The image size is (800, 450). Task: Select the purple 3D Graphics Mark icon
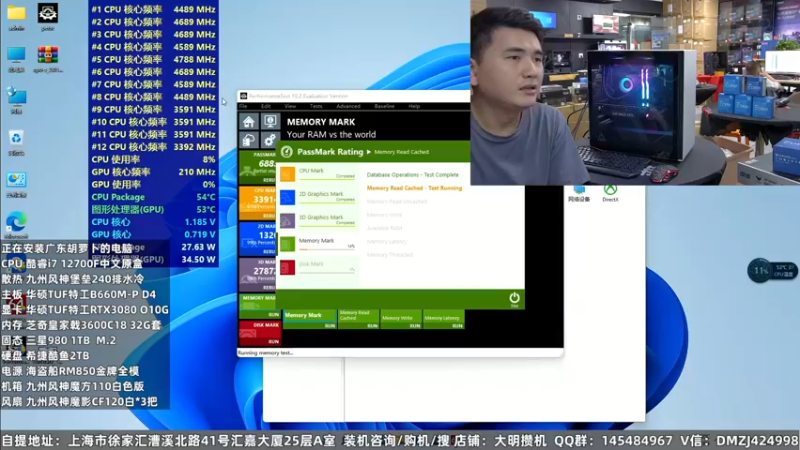pos(287,220)
